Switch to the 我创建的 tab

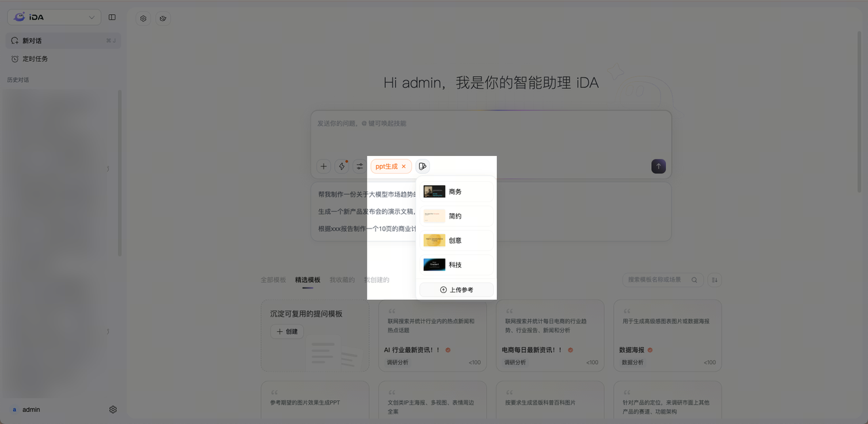point(377,280)
